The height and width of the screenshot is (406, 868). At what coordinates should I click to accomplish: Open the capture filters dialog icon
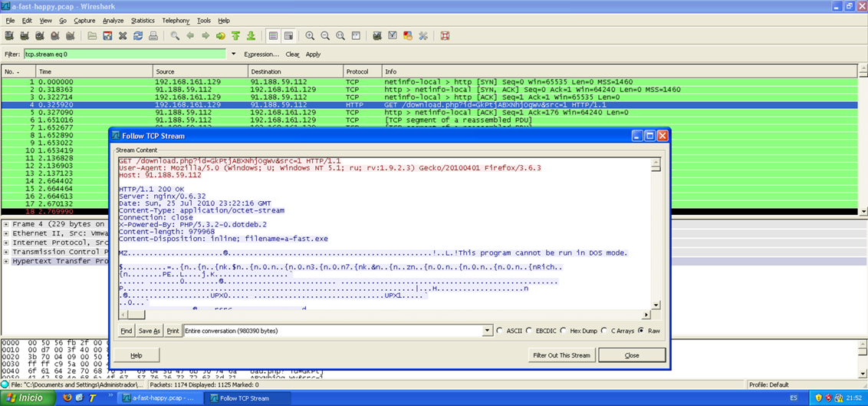[377, 35]
